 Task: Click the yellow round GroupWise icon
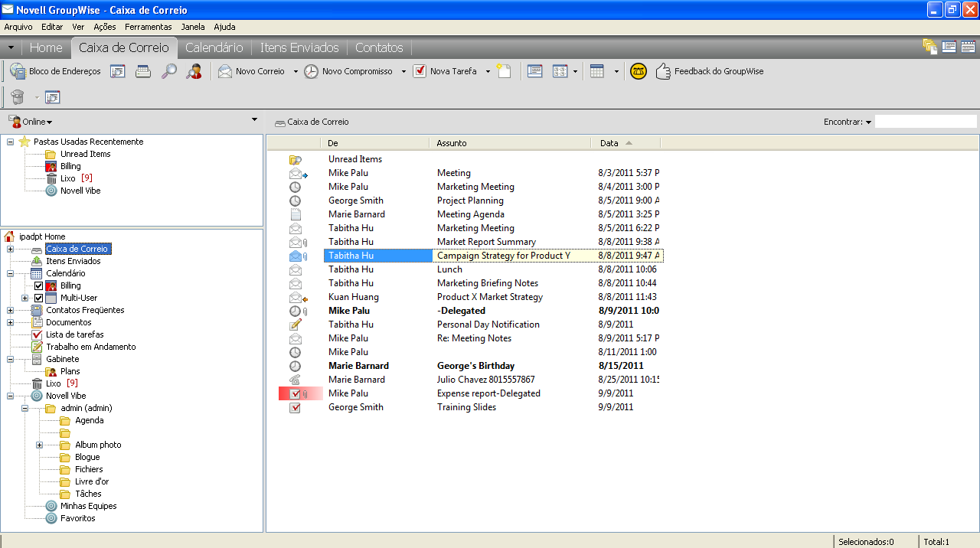point(639,71)
